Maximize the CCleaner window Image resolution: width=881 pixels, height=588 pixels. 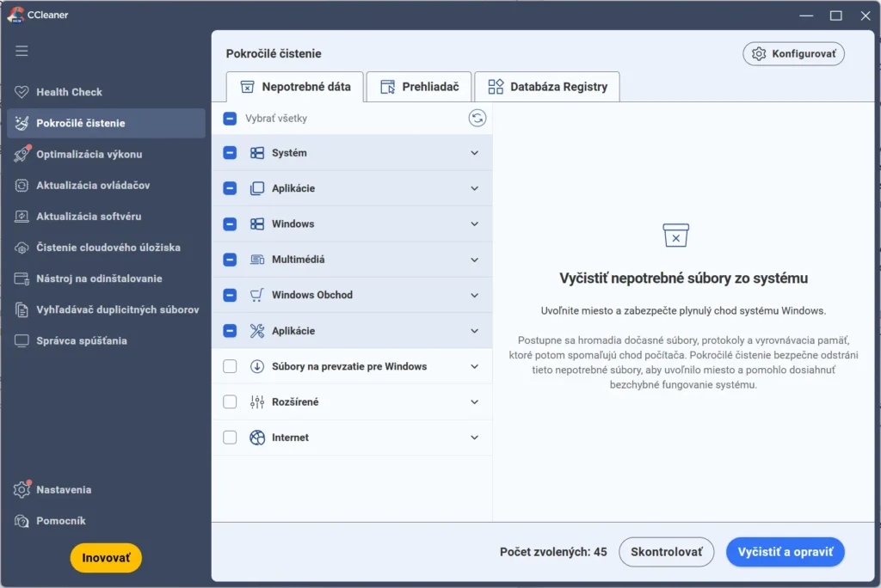pyautogui.click(x=836, y=15)
